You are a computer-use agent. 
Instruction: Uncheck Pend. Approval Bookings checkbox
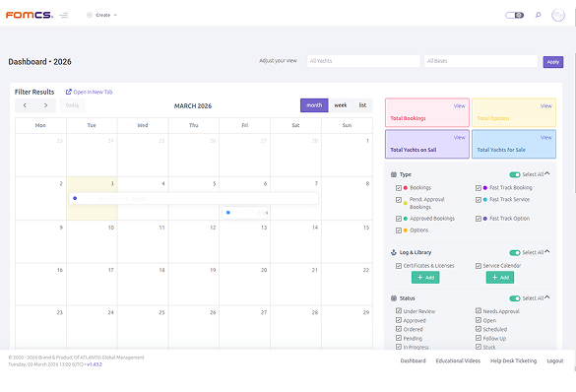[399, 200]
